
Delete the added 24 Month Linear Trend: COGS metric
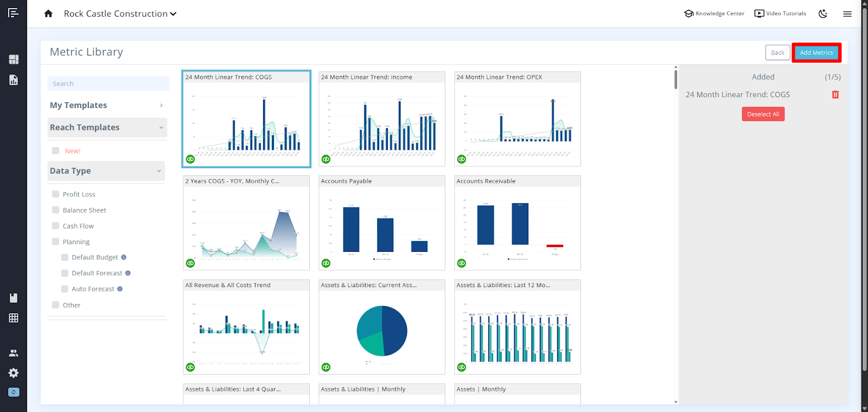pyautogui.click(x=835, y=94)
